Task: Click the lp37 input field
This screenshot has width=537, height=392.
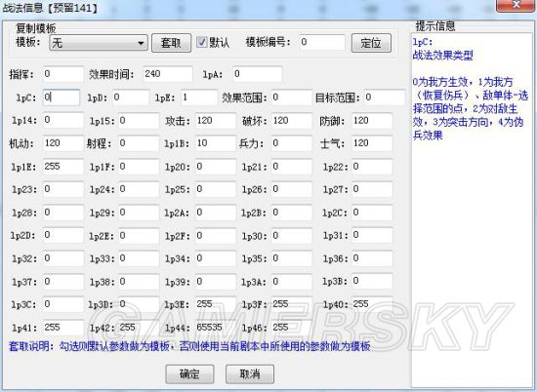Action: click(x=63, y=282)
